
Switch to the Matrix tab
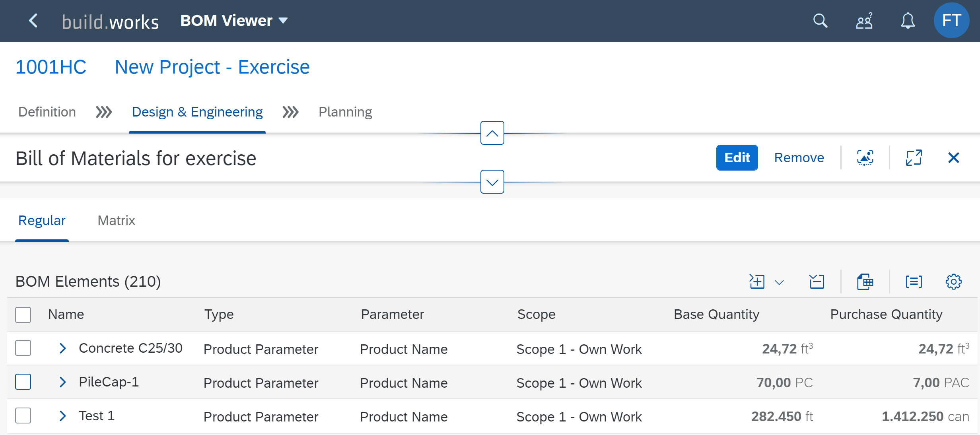[x=116, y=220]
